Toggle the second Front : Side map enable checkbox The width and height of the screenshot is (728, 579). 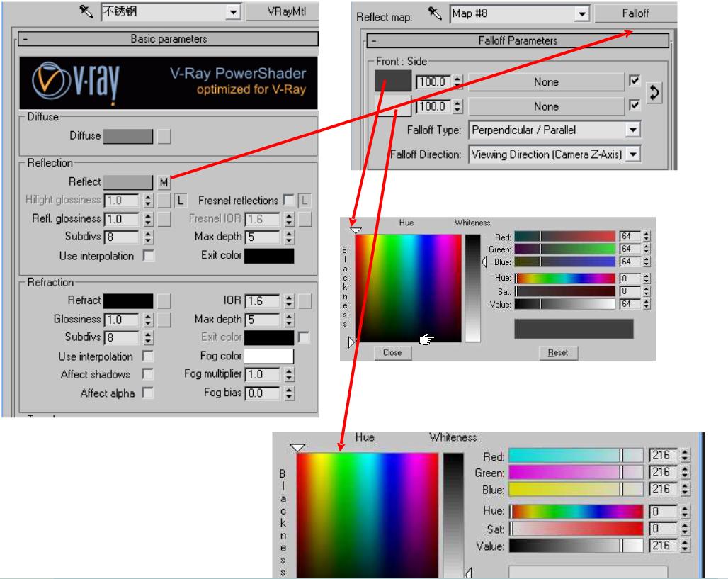tap(635, 106)
